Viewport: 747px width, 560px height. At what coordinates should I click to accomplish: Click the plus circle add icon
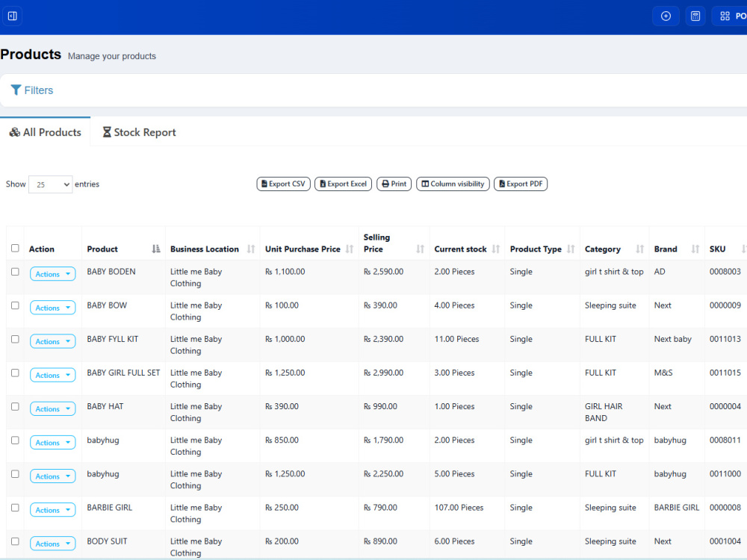666,16
